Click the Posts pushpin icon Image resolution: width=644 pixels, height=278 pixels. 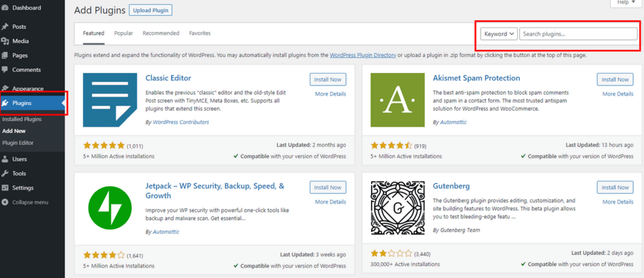click(5, 27)
